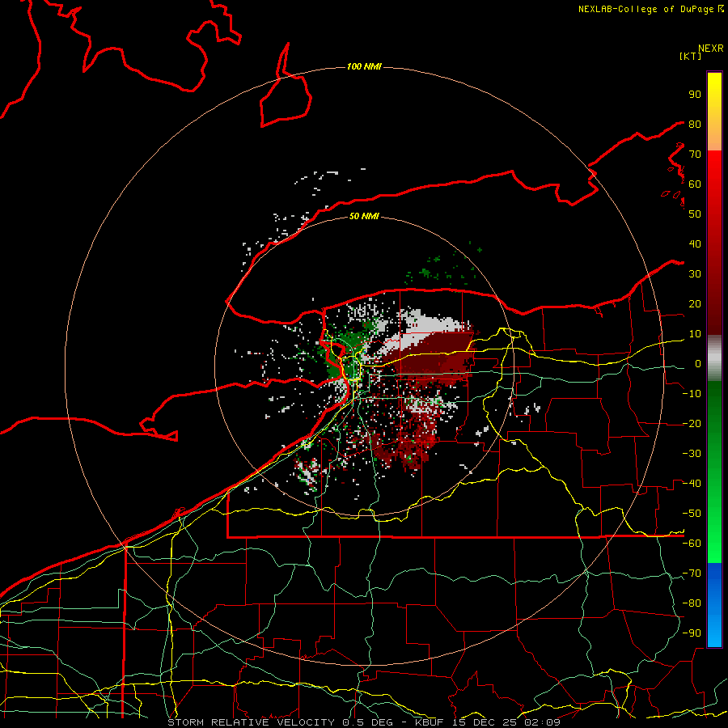Click the -10 value on velocity scale

(x=692, y=394)
